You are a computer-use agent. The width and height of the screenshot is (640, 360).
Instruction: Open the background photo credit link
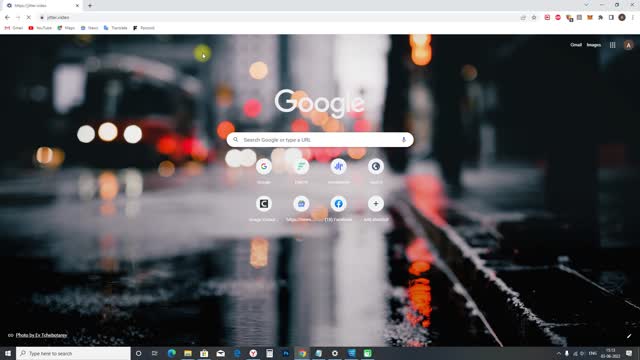pyautogui.click(x=41, y=335)
